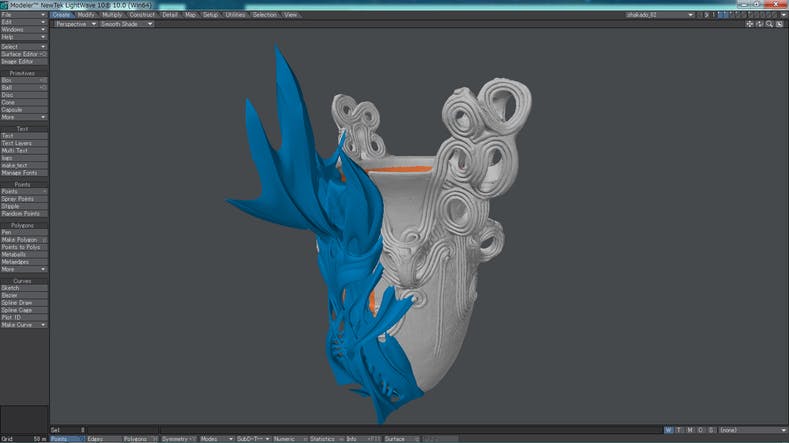Click the viewport zoom magnifier icon

tap(768, 24)
